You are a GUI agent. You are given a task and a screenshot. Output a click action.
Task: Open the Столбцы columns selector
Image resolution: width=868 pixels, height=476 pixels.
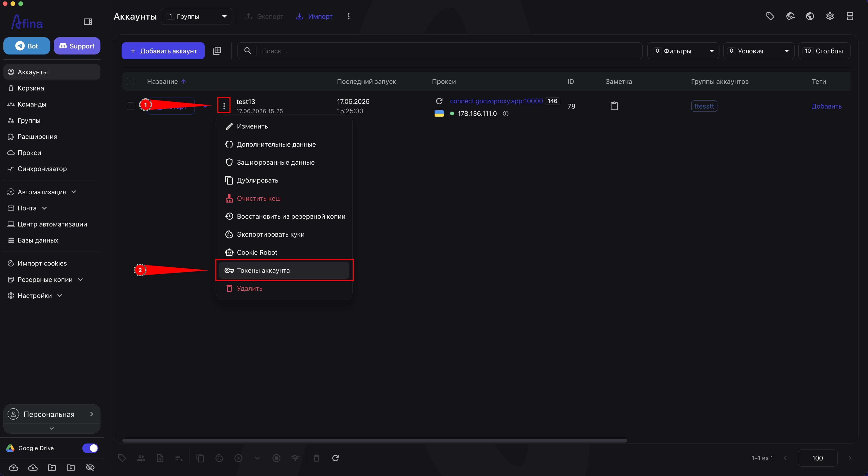(824, 51)
